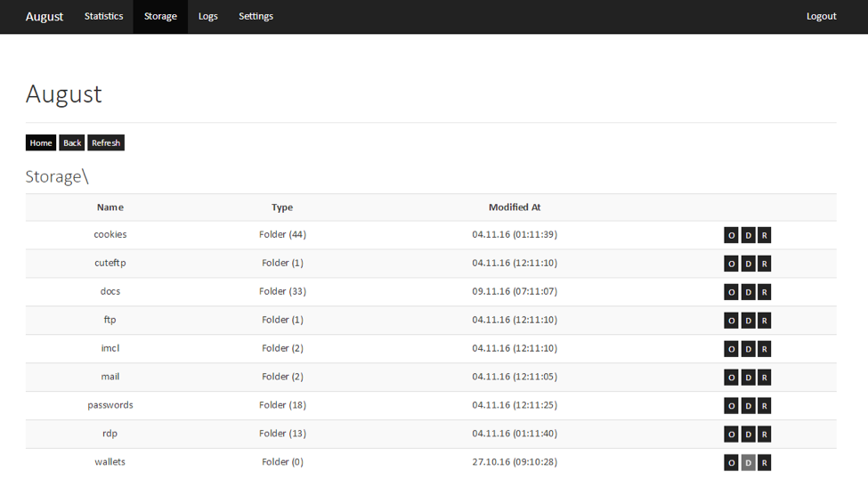This screenshot has height=488, width=868.
Task: Click the Home button
Action: [41, 142]
